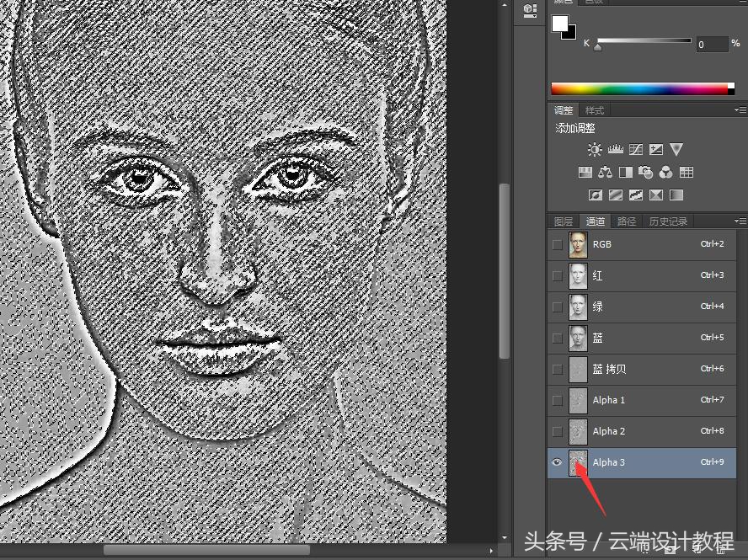Click the K percentage input field
This screenshot has width=748, height=560.
711,44
